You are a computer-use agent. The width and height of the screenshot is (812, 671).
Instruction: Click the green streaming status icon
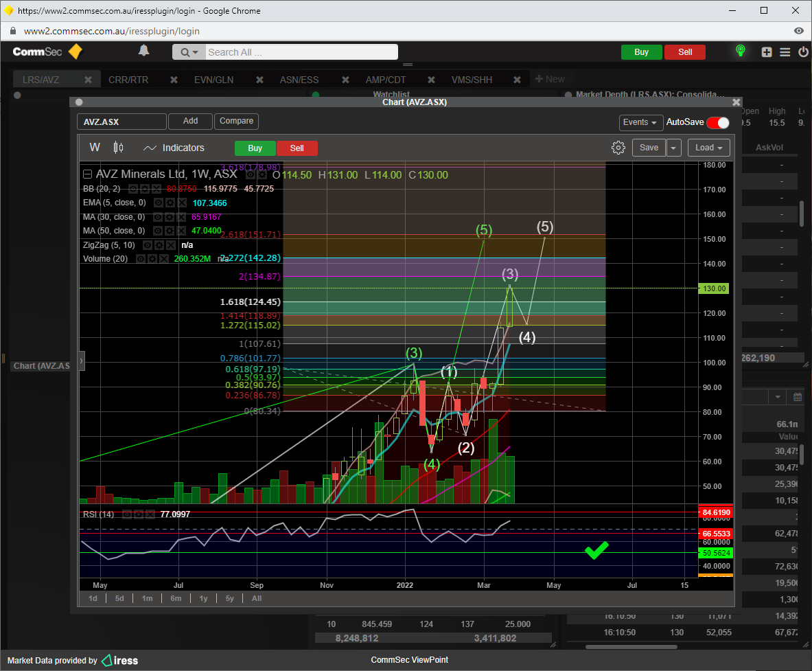[x=741, y=52]
